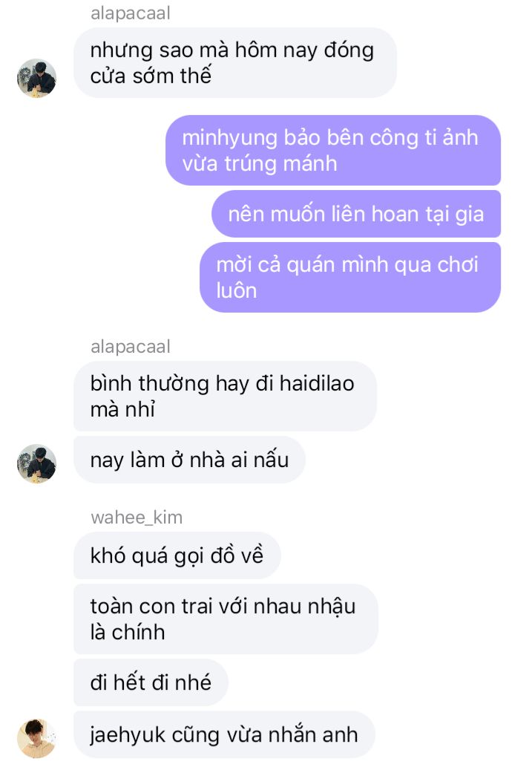Click the word 'haidilao' in alapacaal's message
The height and width of the screenshot is (770, 532).
[317, 384]
